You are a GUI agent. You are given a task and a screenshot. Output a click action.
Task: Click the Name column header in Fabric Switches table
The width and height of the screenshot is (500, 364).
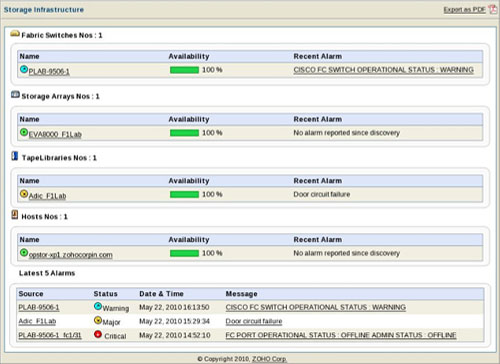[29, 56]
